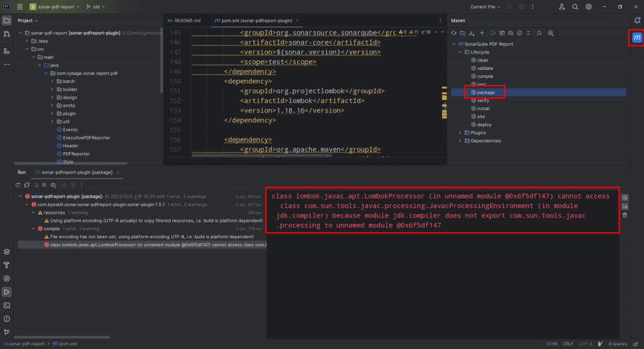Toggle soft-wrap in Run console

pyautogui.click(x=625, y=198)
